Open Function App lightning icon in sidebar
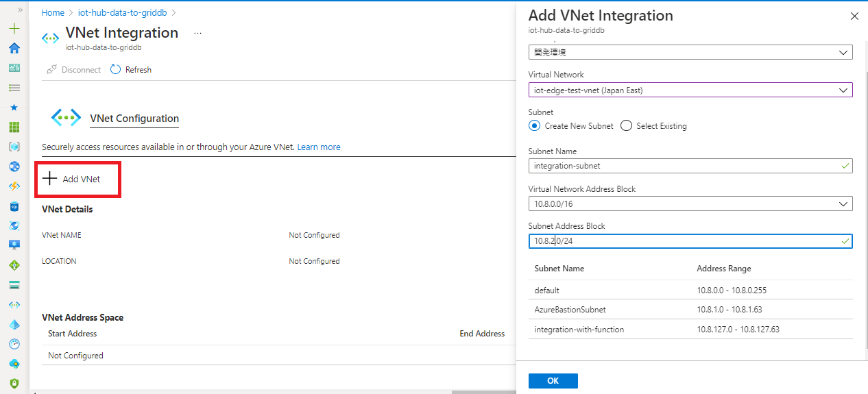Screen dimensions: 868x394 14,186
